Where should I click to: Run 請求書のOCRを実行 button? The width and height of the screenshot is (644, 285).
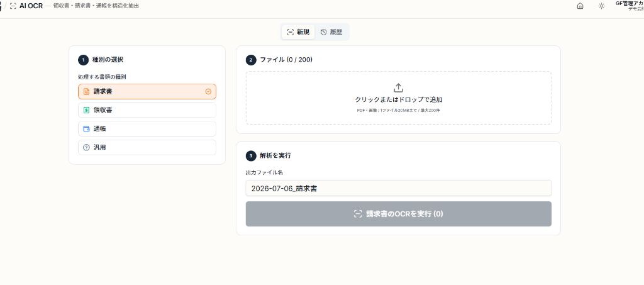(x=398, y=214)
